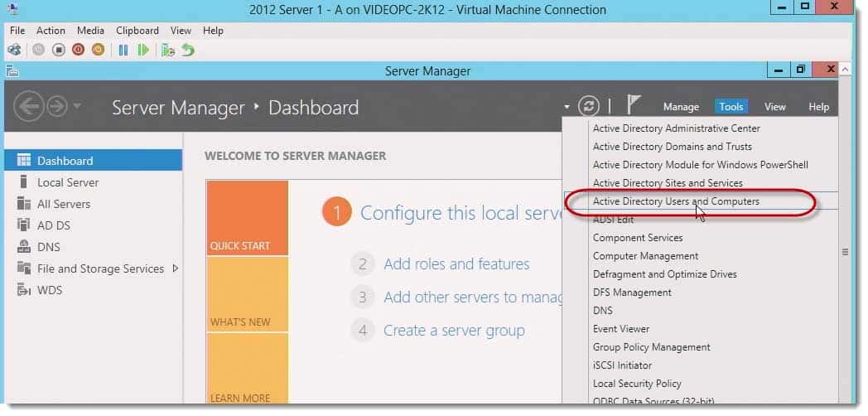
Task: Open the Action menu
Action: (51, 31)
